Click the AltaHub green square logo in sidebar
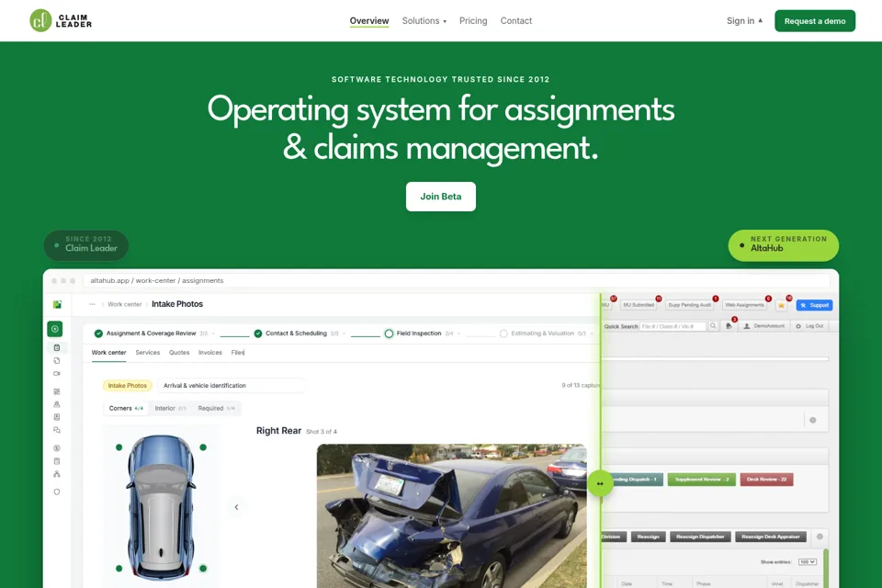The height and width of the screenshot is (588, 882). coord(57,304)
